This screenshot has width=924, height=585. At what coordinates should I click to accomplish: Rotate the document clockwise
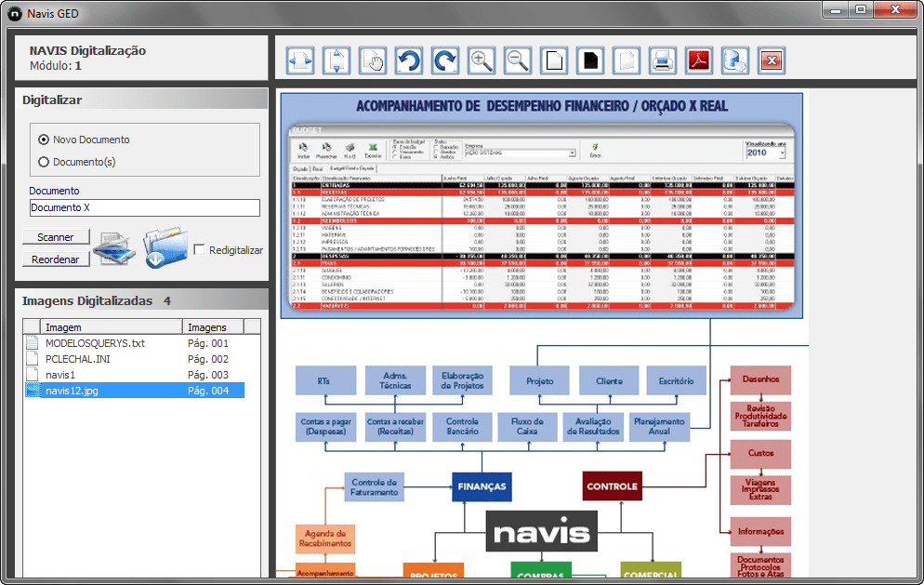(444, 60)
